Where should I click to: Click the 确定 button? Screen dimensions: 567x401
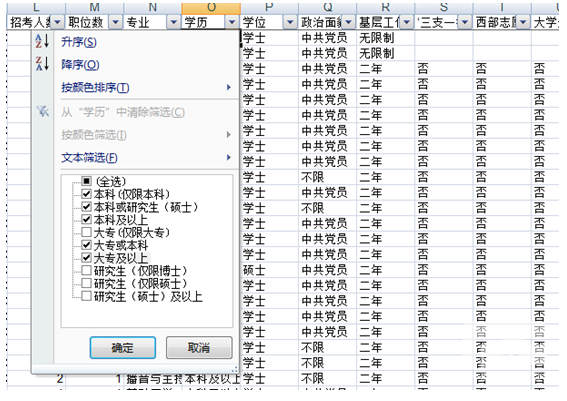pyautogui.click(x=123, y=348)
